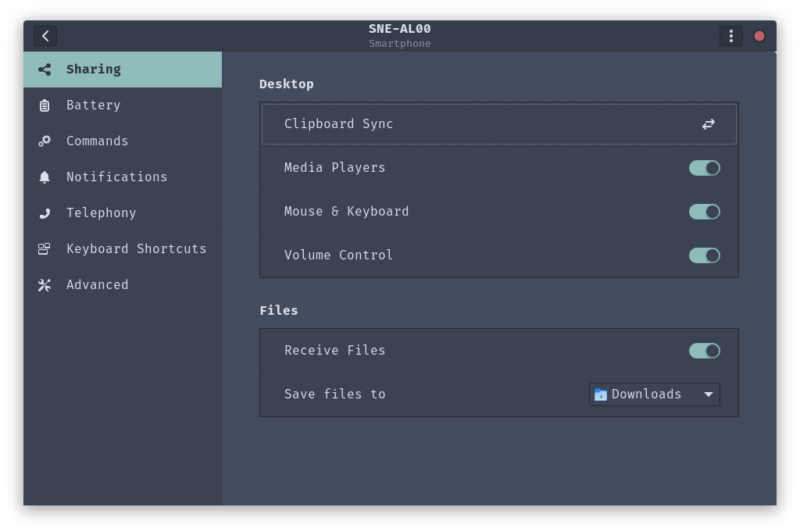Screen dimensions: 800x532
Task: Click the Notifications bell icon
Action: [45, 177]
